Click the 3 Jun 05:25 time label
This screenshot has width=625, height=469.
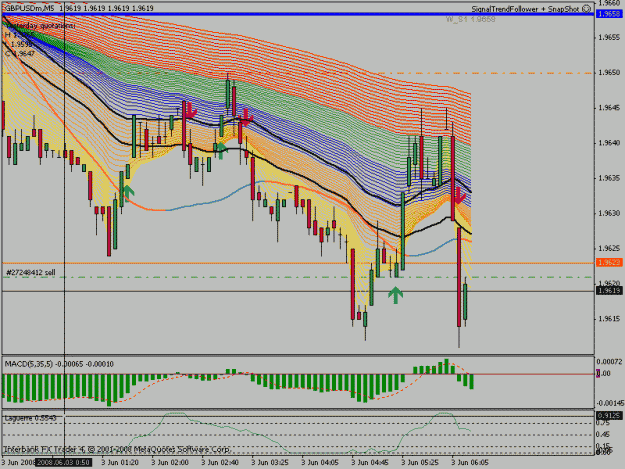click(x=420, y=463)
